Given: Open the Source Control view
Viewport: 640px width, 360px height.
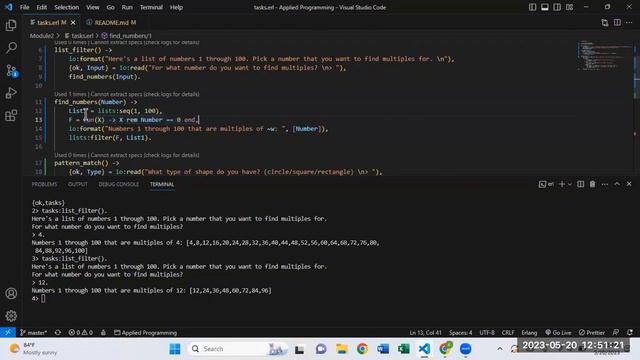Looking at the screenshot, I should (x=11, y=71).
